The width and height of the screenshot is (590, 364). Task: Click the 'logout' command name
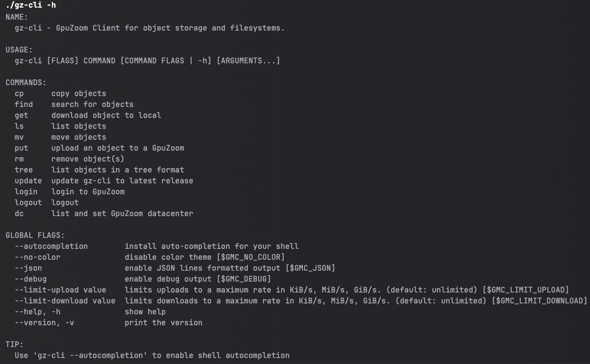click(28, 202)
